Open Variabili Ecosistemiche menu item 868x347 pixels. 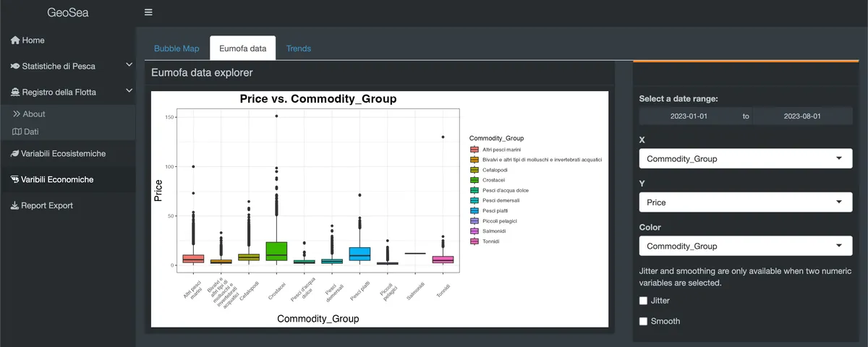coord(67,153)
